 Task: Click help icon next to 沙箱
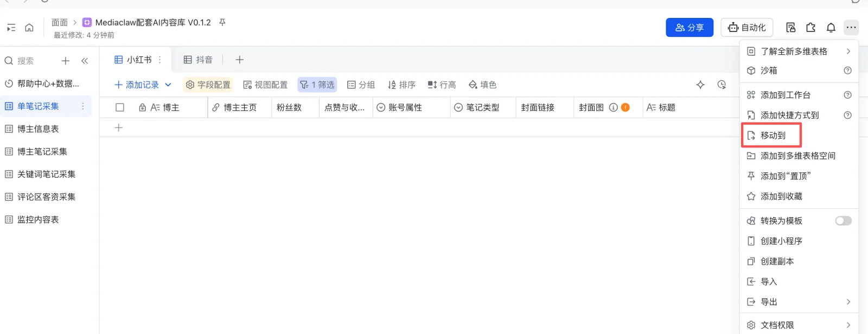[847, 70]
